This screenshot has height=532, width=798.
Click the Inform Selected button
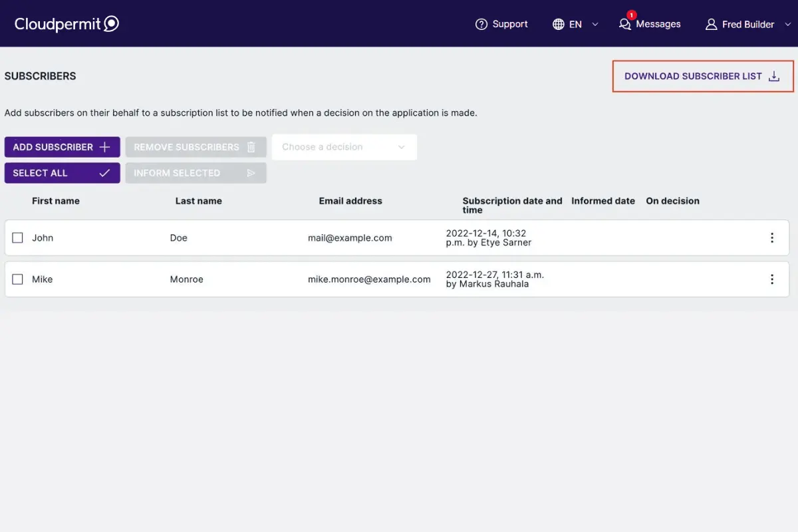[196, 173]
